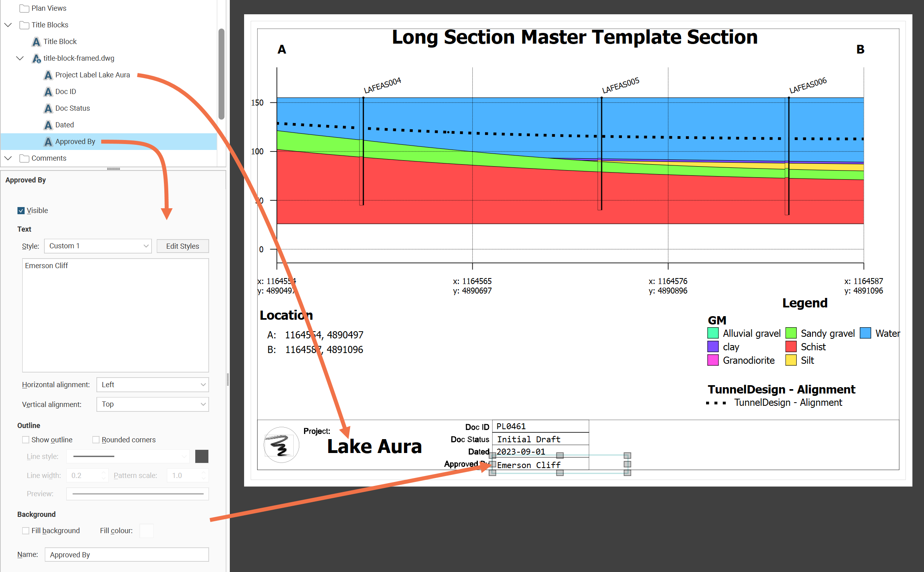Open the Vertical alignment dropdown
This screenshot has width=924, height=572.
tap(152, 404)
